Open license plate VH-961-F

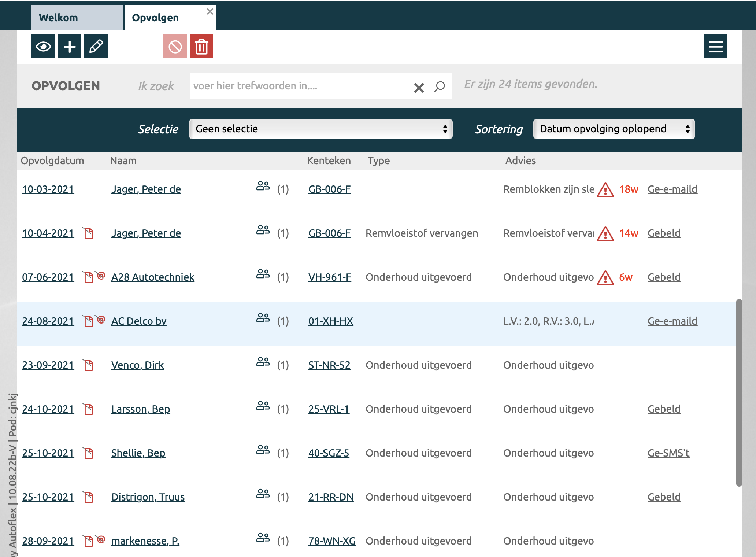tap(330, 277)
